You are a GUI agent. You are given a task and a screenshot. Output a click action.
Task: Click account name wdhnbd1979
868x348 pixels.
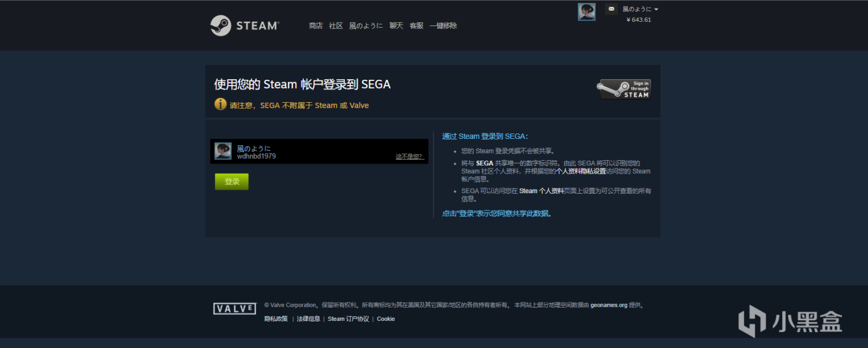pyautogui.click(x=256, y=157)
